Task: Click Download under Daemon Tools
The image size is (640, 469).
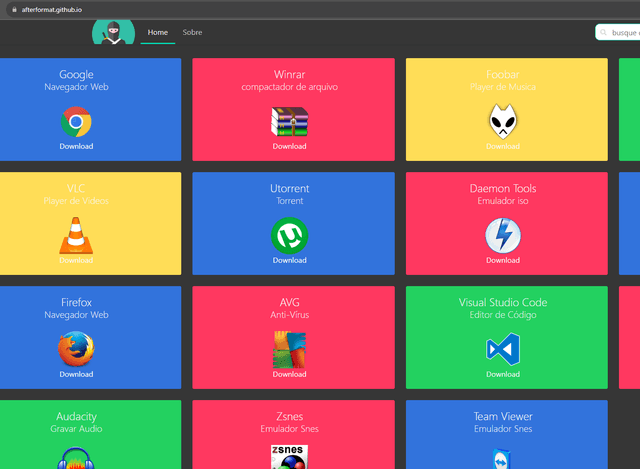Action: tap(503, 260)
